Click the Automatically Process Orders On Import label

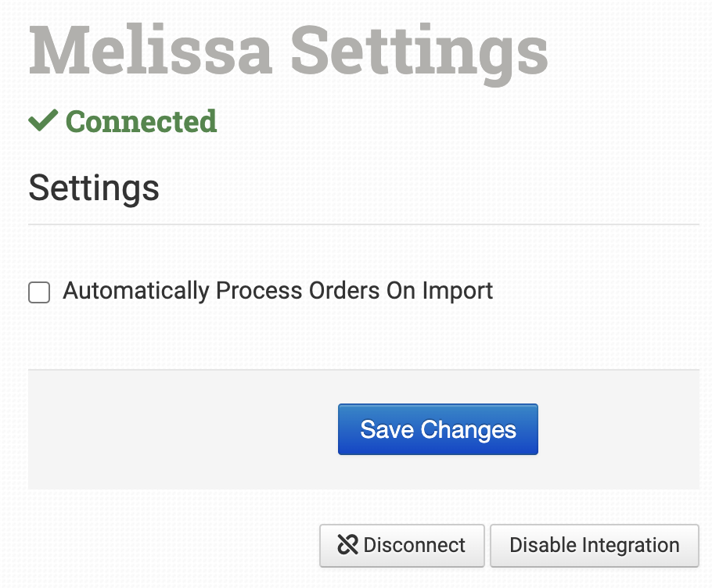point(278,291)
